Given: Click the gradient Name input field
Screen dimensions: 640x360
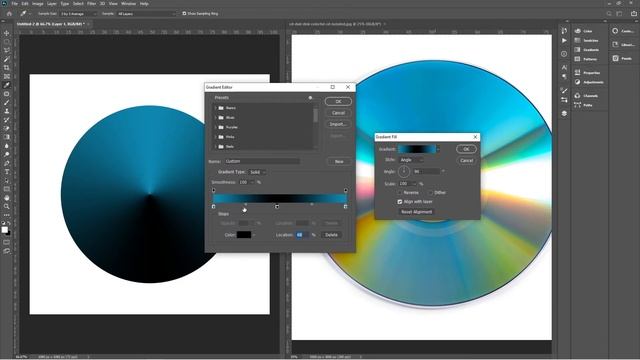Looking at the screenshot, I should pyautogui.click(x=262, y=161).
